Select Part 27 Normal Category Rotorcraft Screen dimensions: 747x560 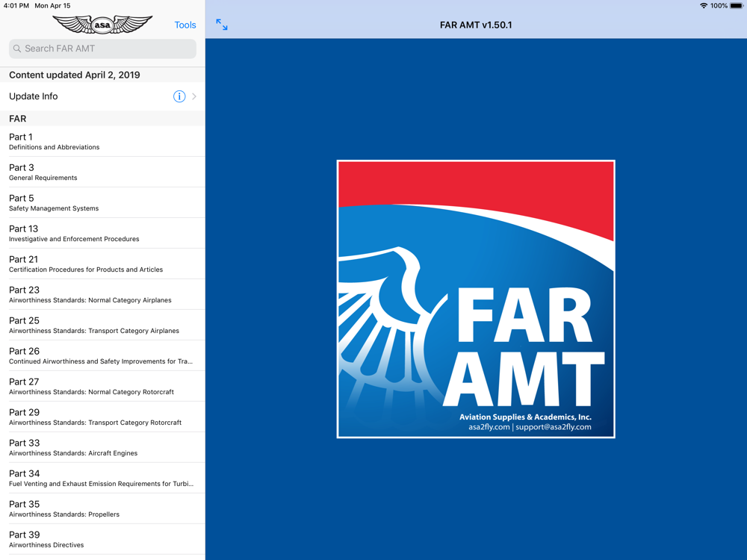102,386
